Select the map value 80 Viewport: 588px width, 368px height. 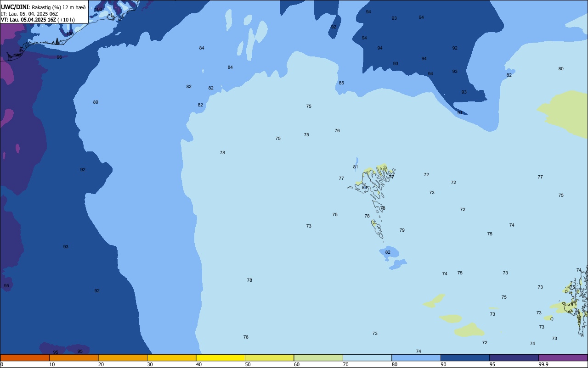pyautogui.click(x=561, y=69)
